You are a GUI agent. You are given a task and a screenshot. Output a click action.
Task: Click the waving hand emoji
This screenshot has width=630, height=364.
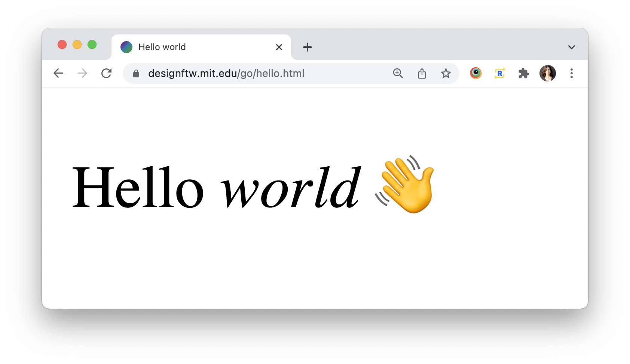tap(405, 184)
